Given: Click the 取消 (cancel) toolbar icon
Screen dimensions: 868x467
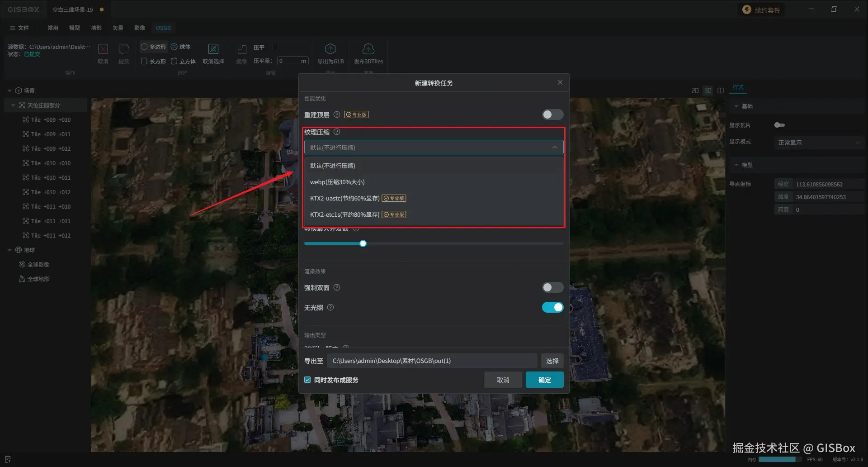Looking at the screenshot, I should (x=103, y=49).
